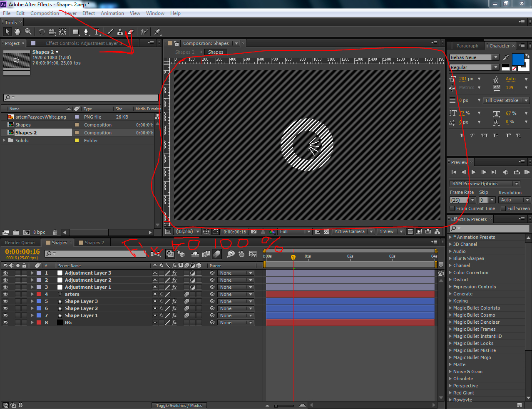This screenshot has height=409, width=532.
Task: Open the composition flowchart icon
Action: pos(438,232)
